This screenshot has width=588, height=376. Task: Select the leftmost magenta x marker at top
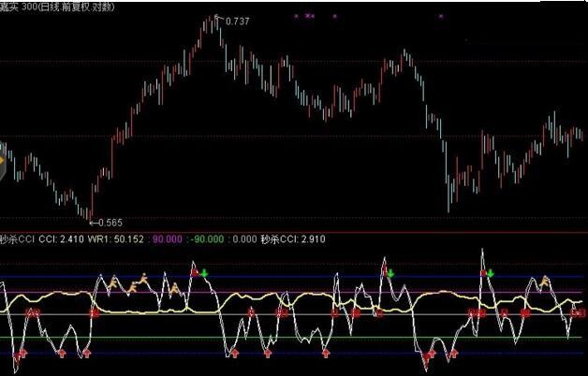pyautogui.click(x=296, y=16)
